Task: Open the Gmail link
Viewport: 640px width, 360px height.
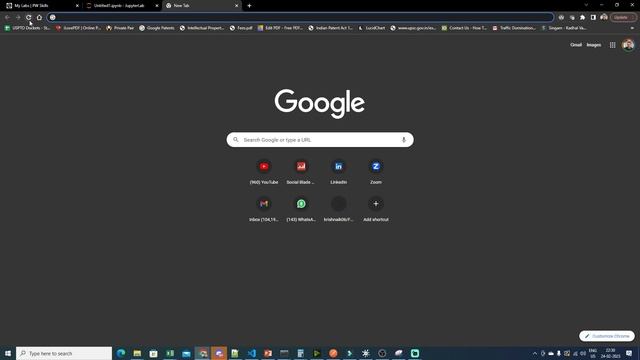Action: [x=576, y=45]
